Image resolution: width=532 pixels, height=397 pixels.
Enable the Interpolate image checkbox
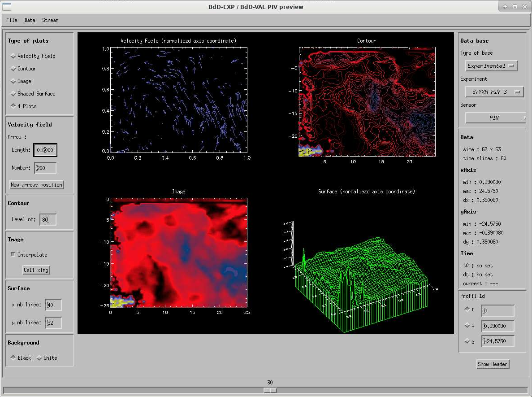click(x=13, y=255)
